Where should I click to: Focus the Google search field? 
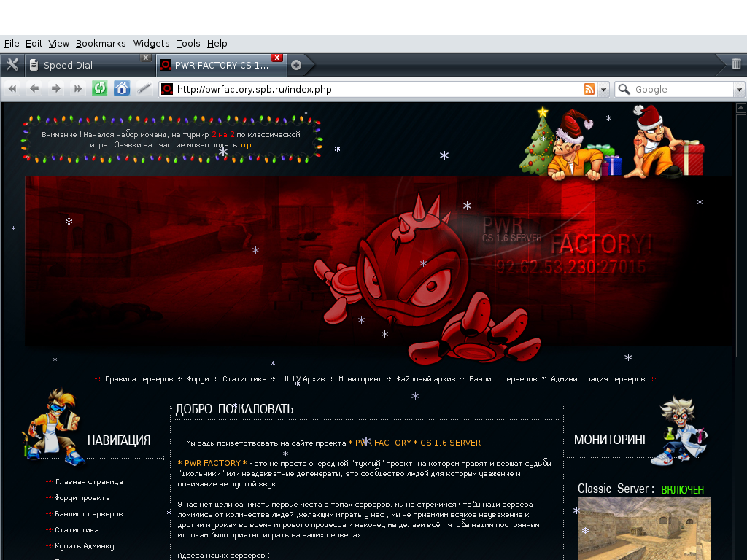(x=682, y=90)
